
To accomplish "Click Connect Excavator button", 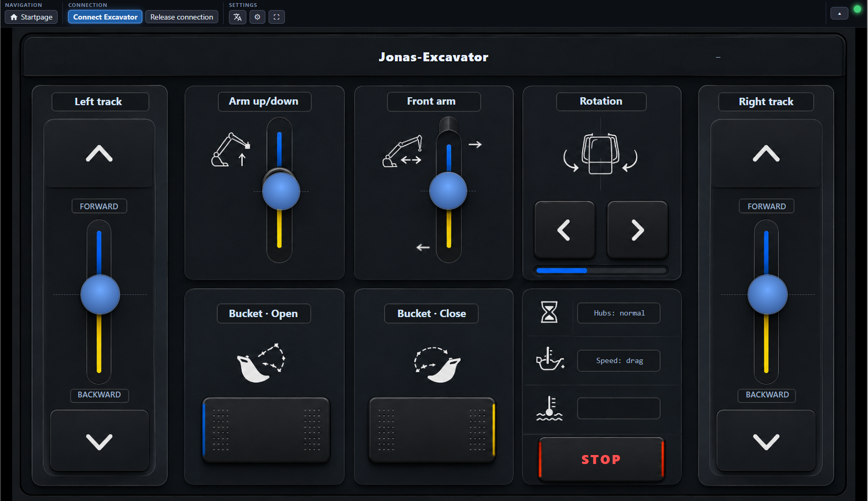I will tap(105, 17).
